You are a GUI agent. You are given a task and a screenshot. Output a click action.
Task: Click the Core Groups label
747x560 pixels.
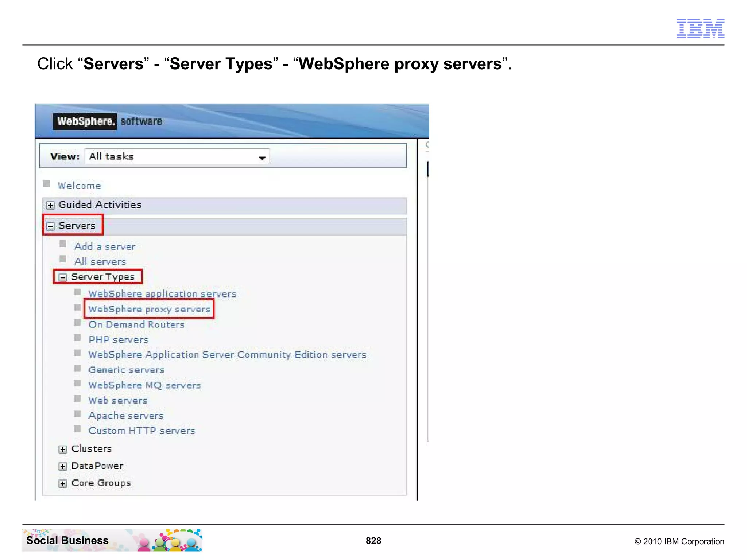pyautogui.click(x=101, y=483)
